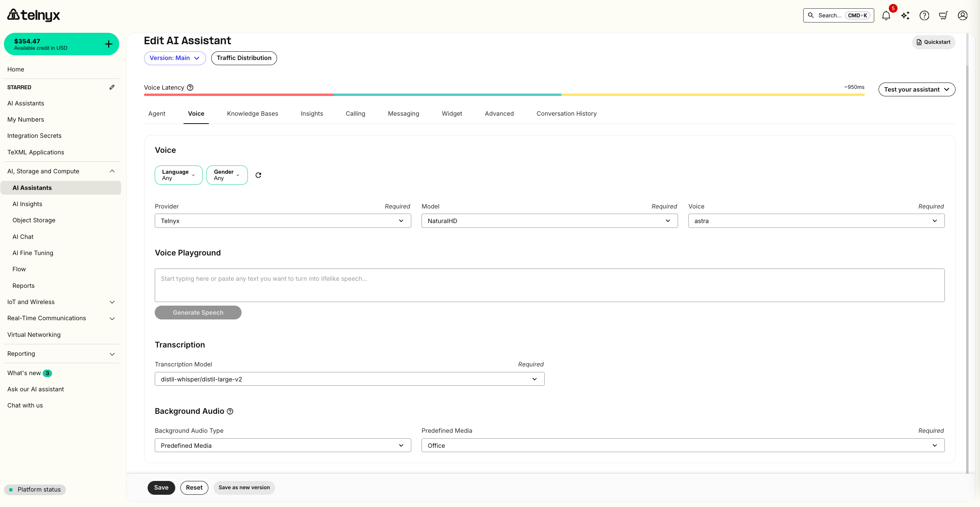
Task: Add credit with the plus icon
Action: tap(109, 44)
